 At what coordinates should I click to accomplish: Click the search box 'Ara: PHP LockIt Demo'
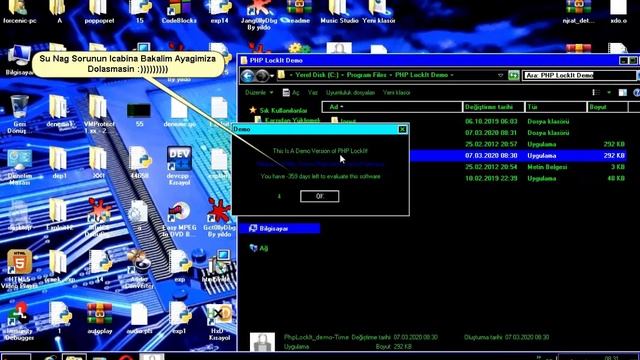579,75
